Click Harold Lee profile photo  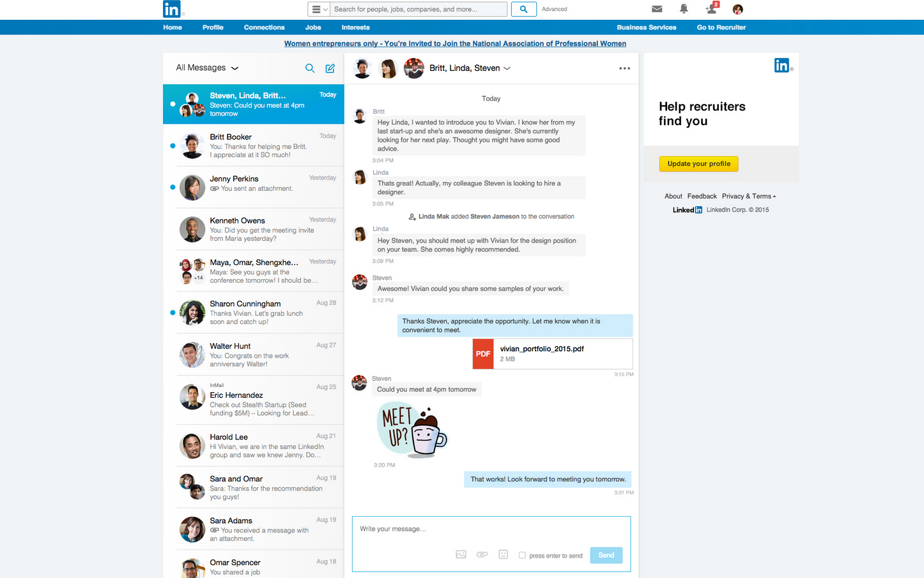192,446
